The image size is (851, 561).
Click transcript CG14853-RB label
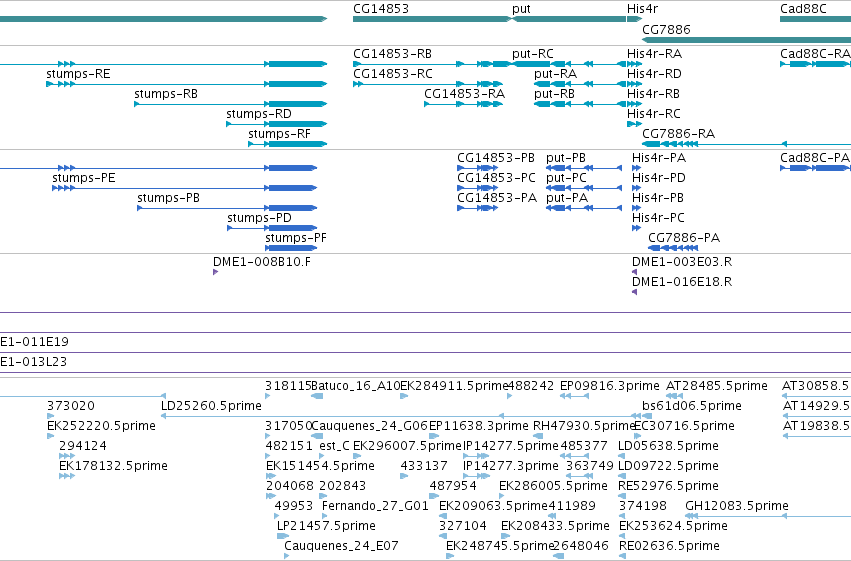pyautogui.click(x=392, y=54)
